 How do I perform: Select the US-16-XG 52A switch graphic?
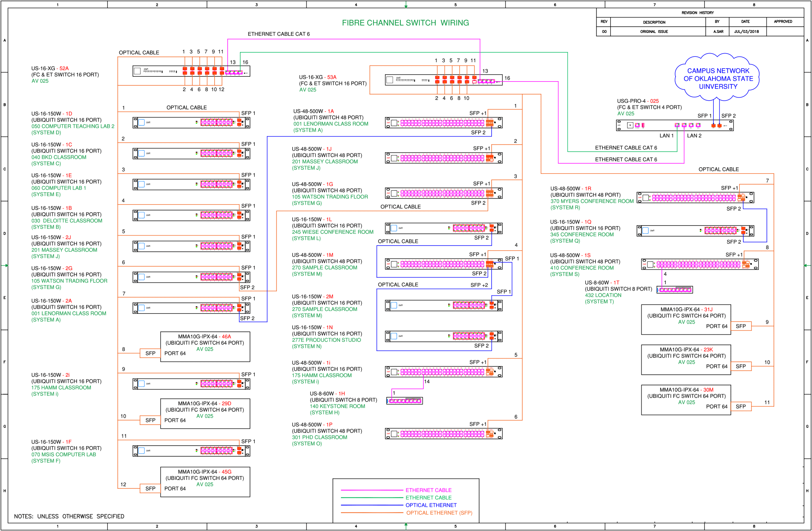(191, 71)
